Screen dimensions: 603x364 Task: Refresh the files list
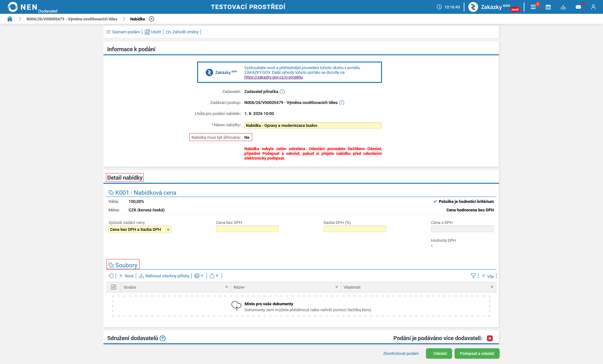pos(111,276)
